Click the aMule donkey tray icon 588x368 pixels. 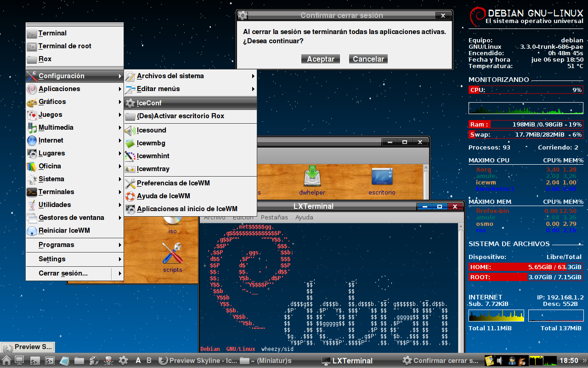(522, 361)
